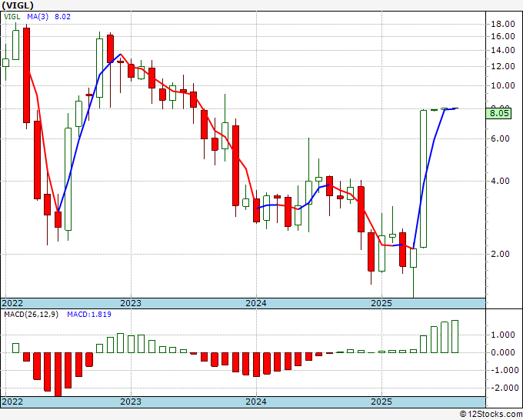
Task: Click the 2025 label on price time axis
Action: tap(381, 303)
